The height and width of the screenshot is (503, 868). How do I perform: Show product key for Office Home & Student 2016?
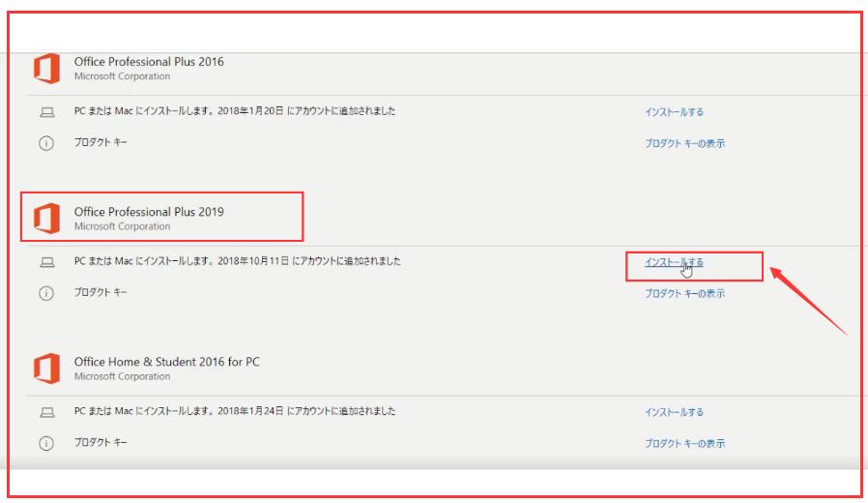coord(684,444)
